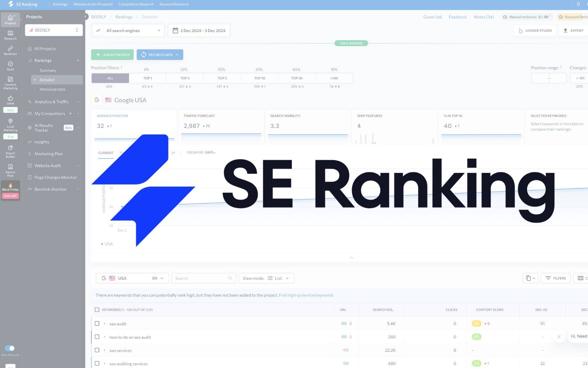Open the Guest link
This screenshot has width=588, height=368.
tap(432, 17)
